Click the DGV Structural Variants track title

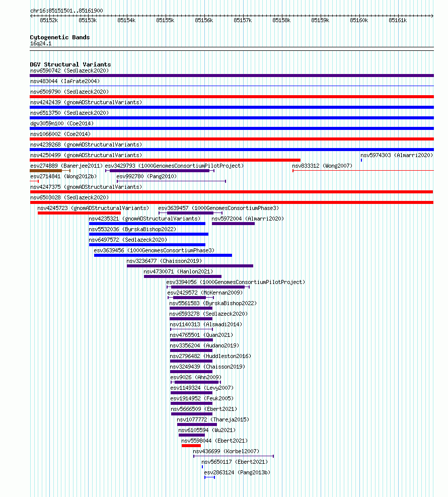[x=70, y=64]
